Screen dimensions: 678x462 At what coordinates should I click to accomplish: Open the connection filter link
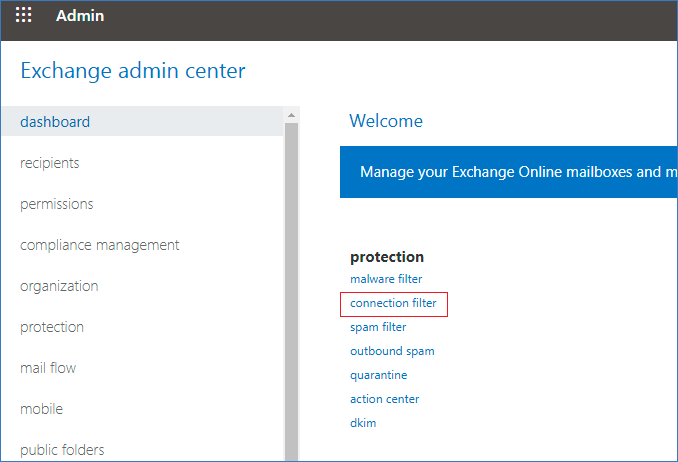coord(393,303)
